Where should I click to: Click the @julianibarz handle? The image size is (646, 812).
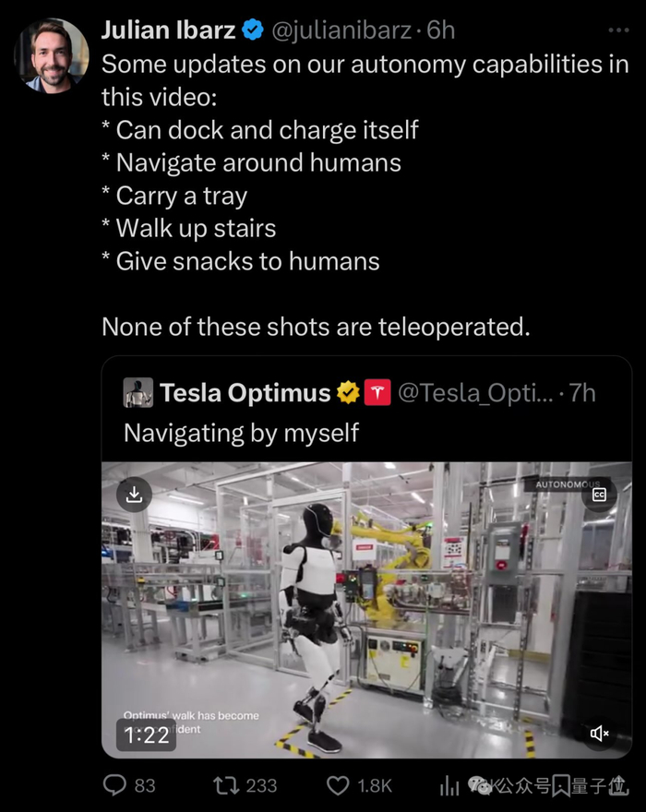[x=340, y=30]
